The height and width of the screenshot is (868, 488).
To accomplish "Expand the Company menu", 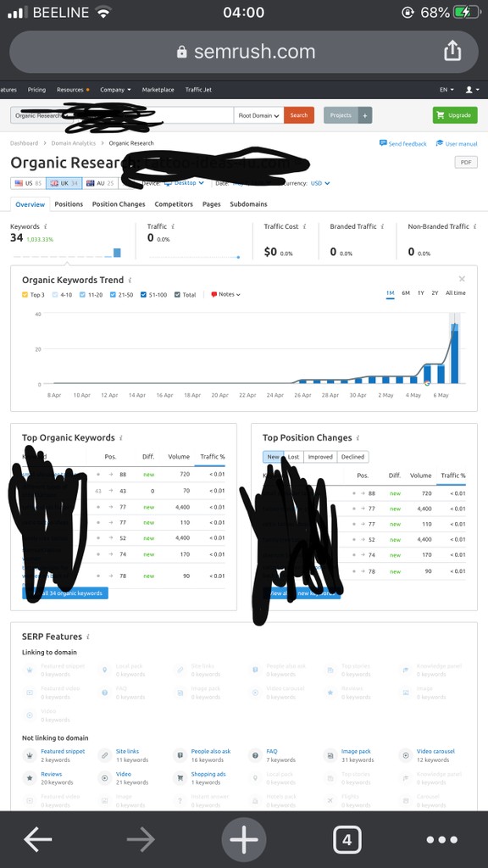I will click(x=115, y=90).
